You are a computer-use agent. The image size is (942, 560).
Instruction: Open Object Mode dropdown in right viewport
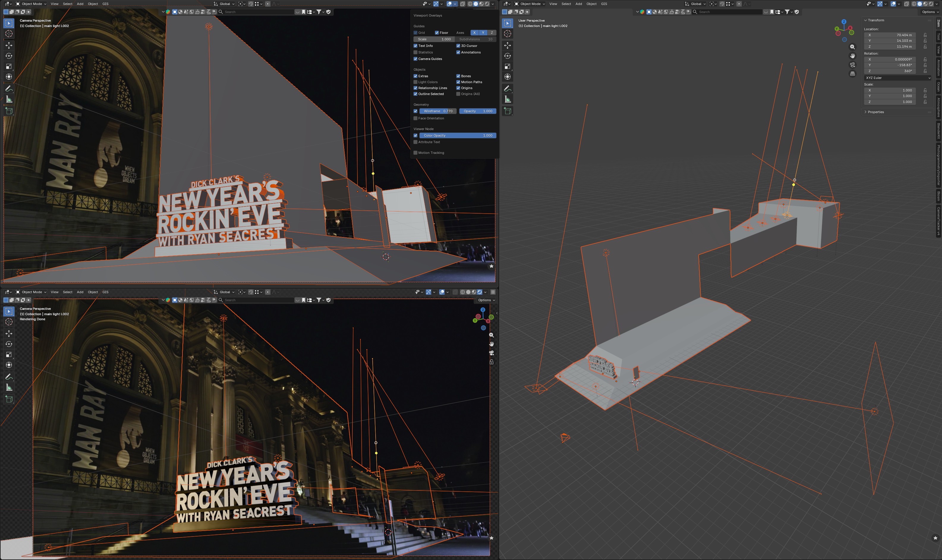coord(530,4)
